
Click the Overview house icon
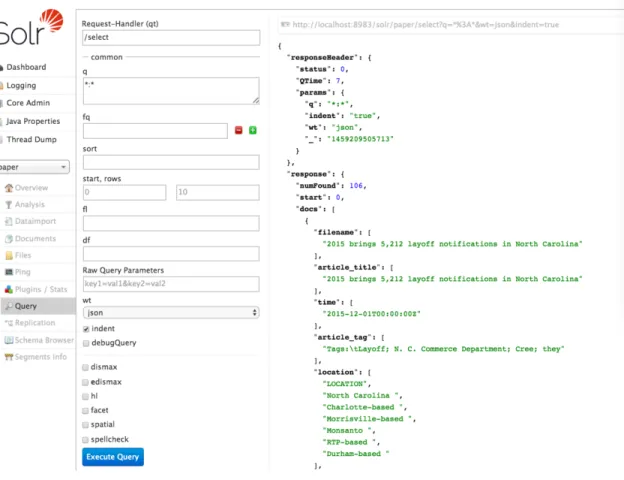click(9, 188)
